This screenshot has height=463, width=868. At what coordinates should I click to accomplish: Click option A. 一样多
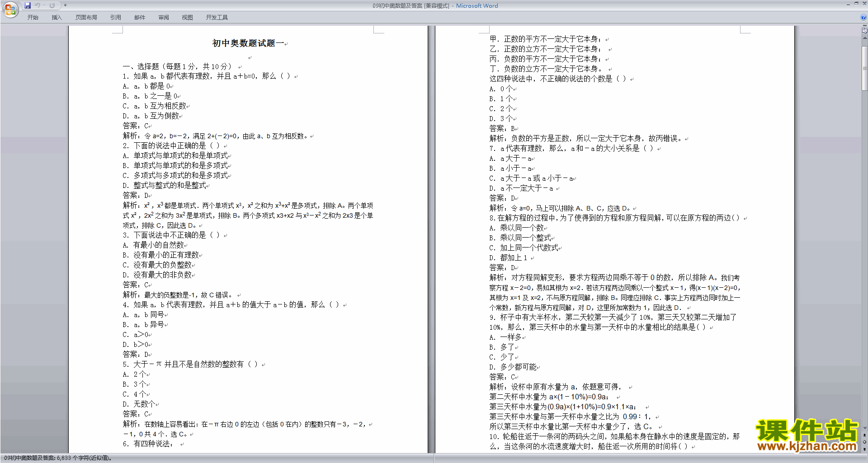tap(505, 337)
